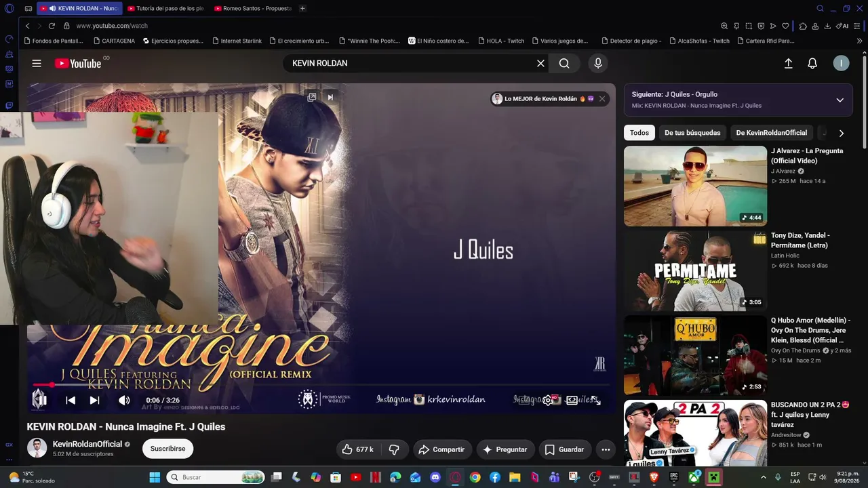Toggle subtitles in the player

coord(524,400)
